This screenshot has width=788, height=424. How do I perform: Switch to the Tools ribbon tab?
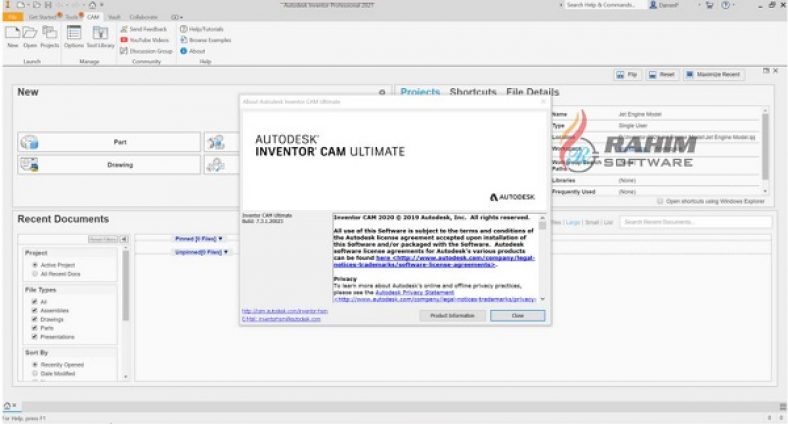[73, 17]
